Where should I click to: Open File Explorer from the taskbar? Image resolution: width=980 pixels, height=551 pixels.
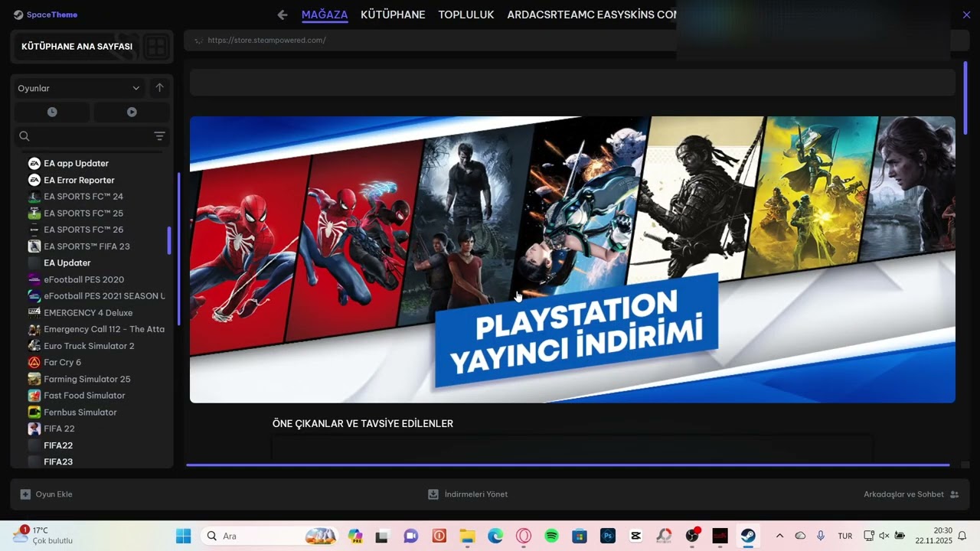click(467, 536)
